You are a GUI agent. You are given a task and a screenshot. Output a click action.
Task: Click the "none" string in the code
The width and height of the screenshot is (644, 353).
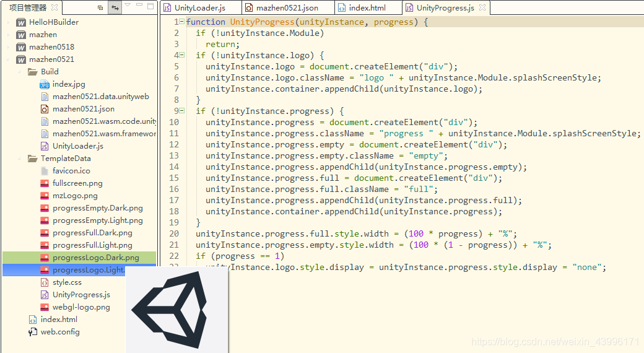tap(586, 267)
